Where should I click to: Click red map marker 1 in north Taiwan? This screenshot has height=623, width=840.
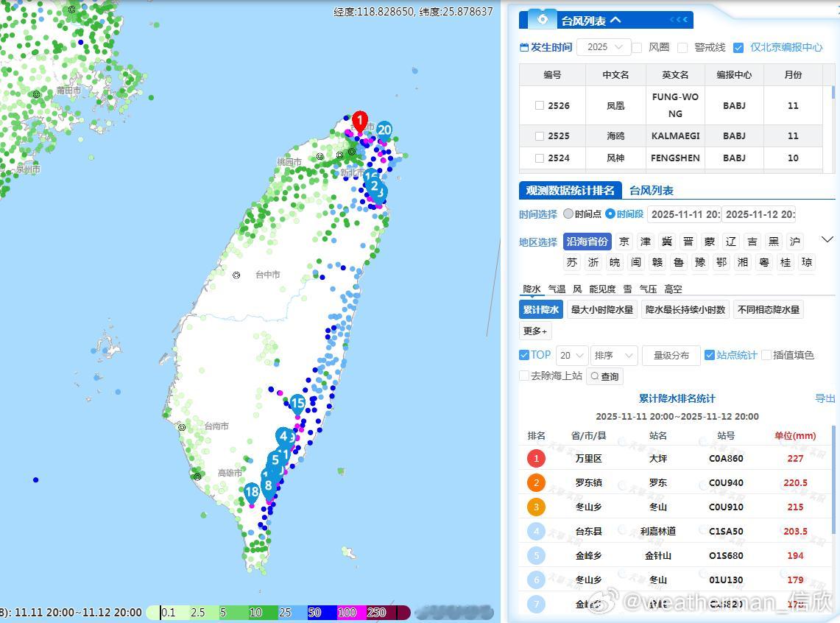[360, 122]
